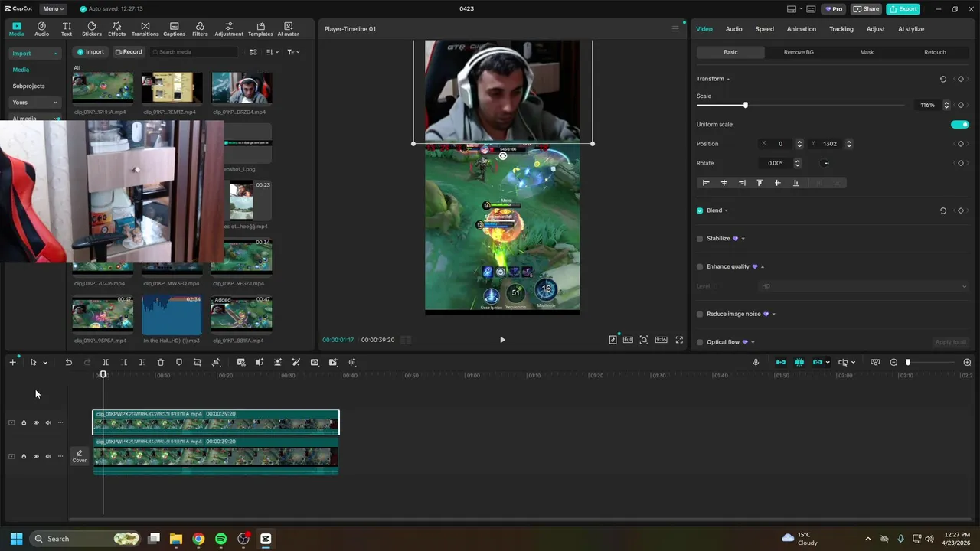Select Subprojects in media sidebar
This screenshot has width=980, height=551.
[x=28, y=86]
